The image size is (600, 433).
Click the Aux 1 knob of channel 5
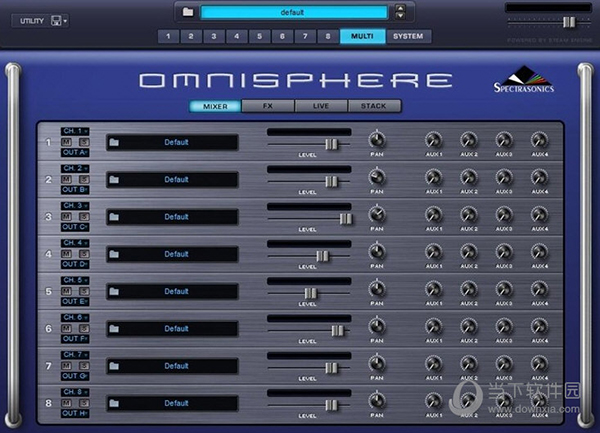pos(434,290)
